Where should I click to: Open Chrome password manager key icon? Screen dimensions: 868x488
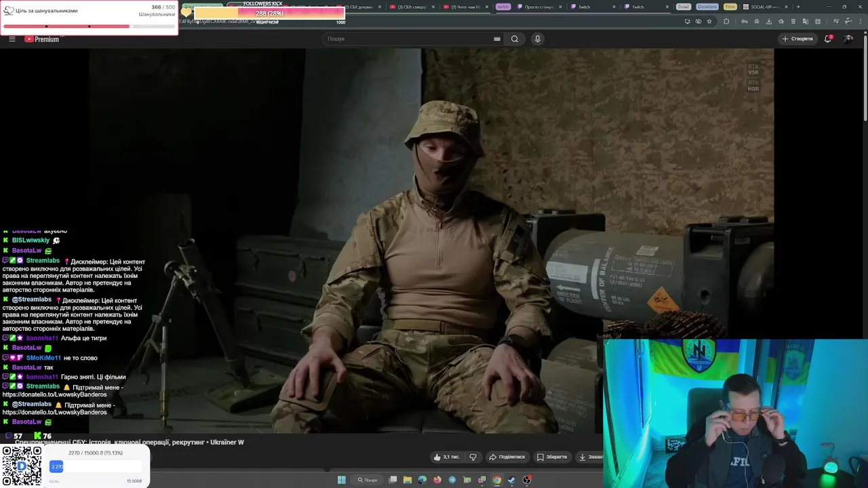(745, 21)
